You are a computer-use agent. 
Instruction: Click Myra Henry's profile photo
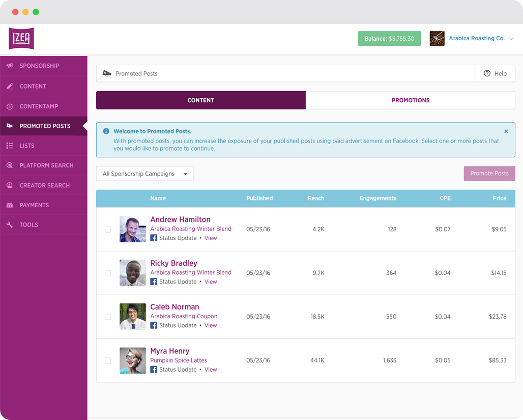pos(133,360)
